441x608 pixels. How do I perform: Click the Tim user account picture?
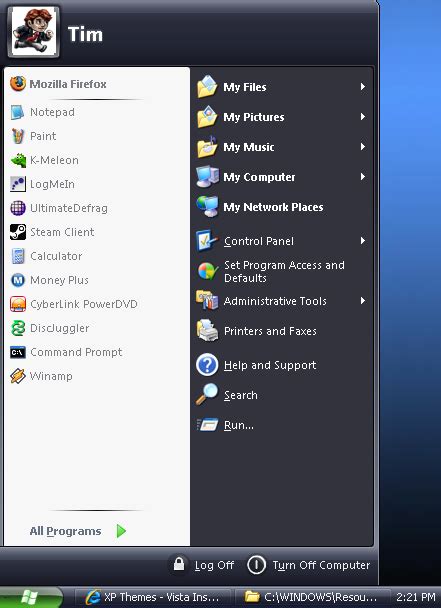click(34, 31)
